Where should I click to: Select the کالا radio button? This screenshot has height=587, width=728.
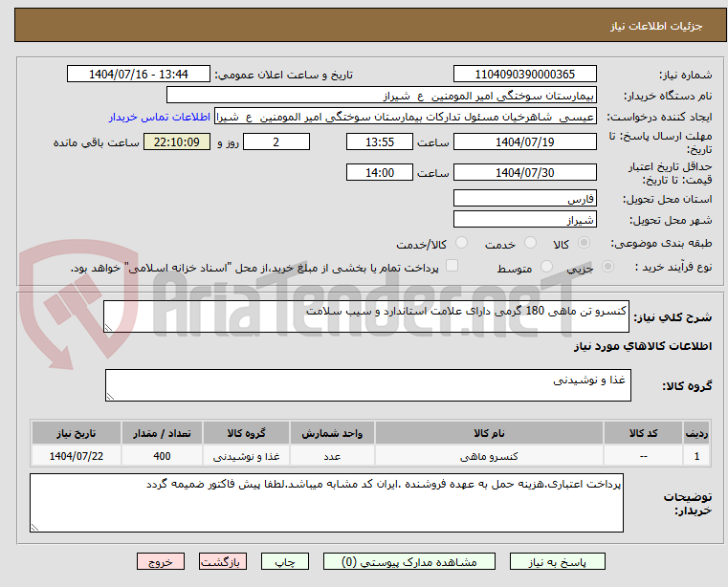coord(585,243)
